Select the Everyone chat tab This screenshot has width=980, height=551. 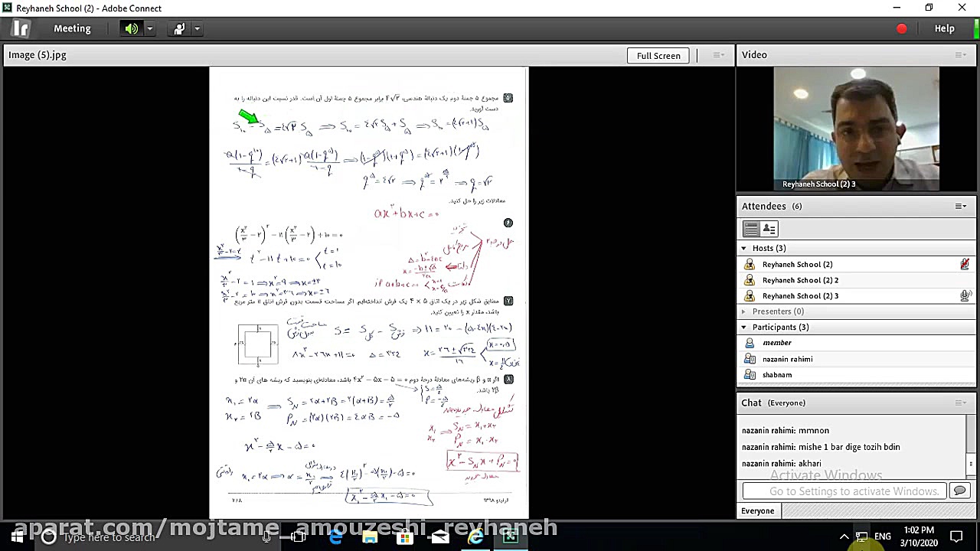pyautogui.click(x=758, y=511)
